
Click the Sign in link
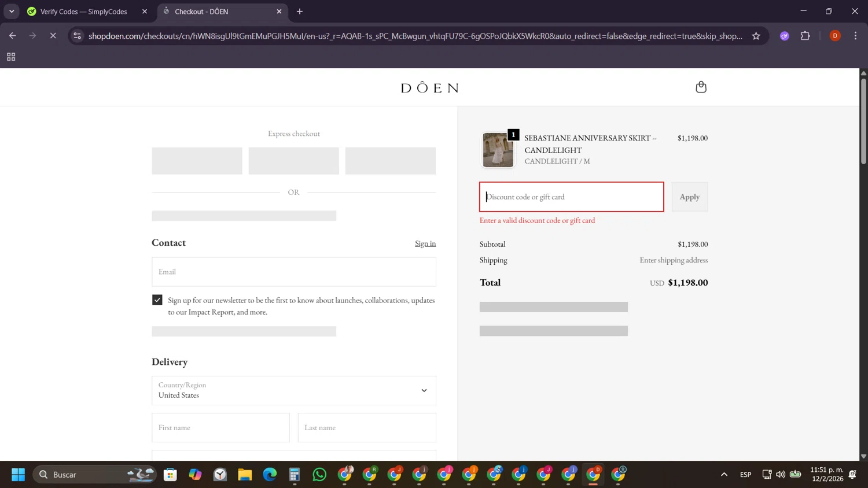click(x=425, y=243)
